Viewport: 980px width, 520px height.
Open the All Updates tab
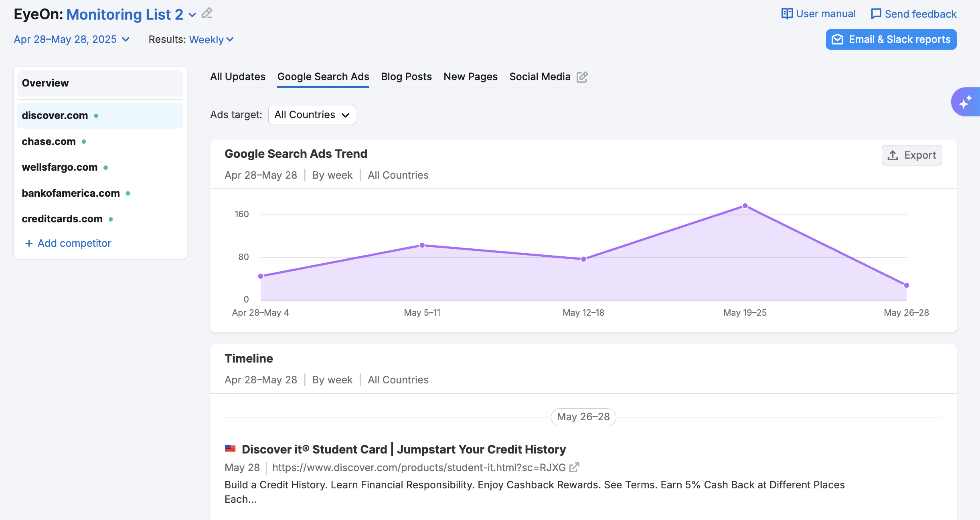[237, 77]
